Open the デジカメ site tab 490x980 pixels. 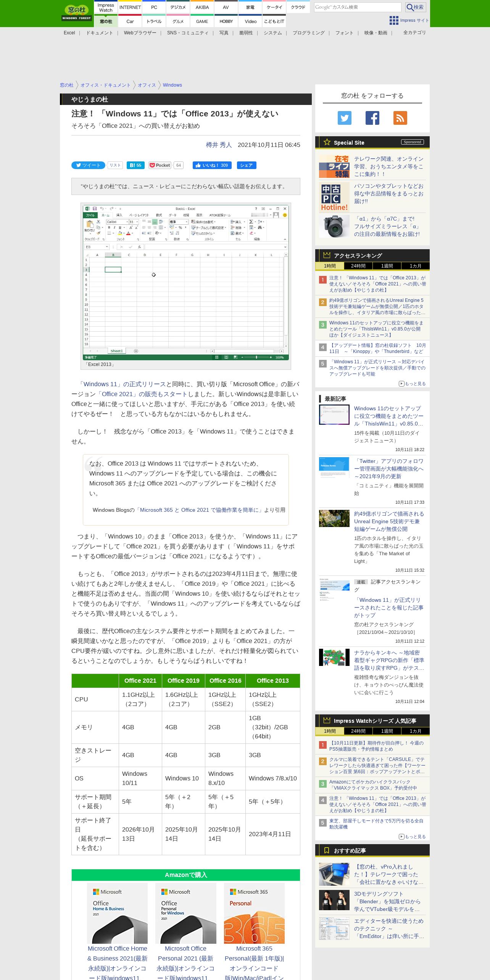point(178,7)
